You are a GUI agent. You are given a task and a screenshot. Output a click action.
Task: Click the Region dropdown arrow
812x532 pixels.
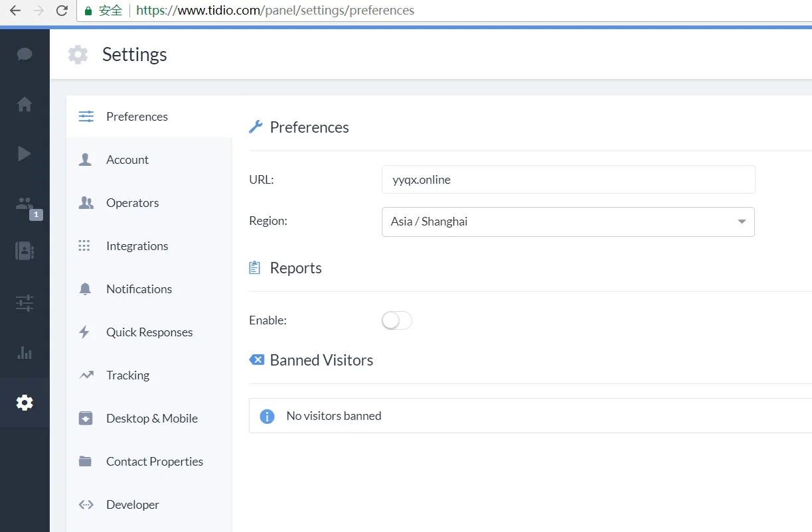coord(742,222)
